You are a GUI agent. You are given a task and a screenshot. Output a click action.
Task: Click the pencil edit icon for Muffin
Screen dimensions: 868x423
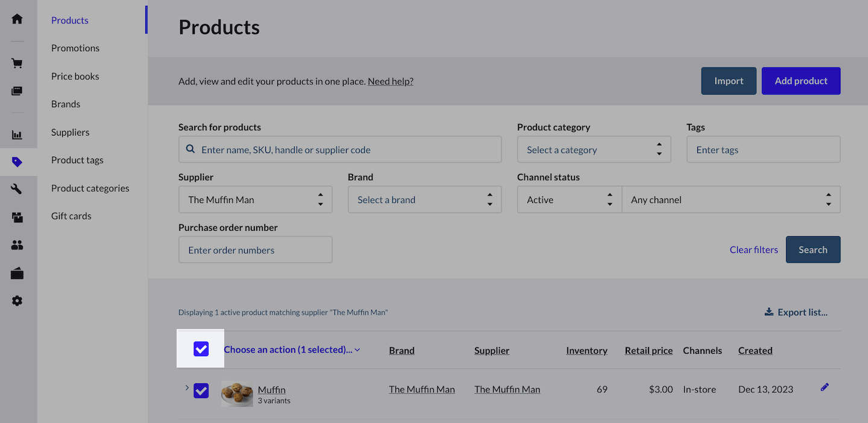coord(825,387)
